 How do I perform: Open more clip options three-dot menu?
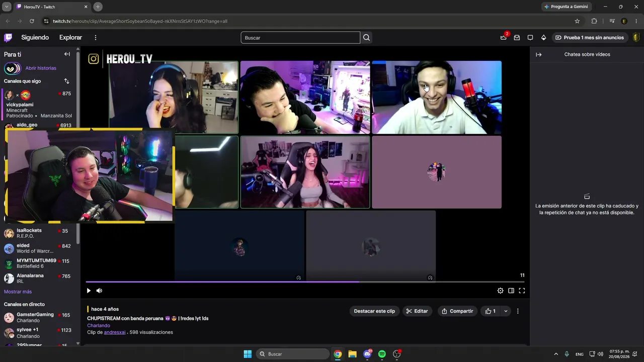click(518, 311)
